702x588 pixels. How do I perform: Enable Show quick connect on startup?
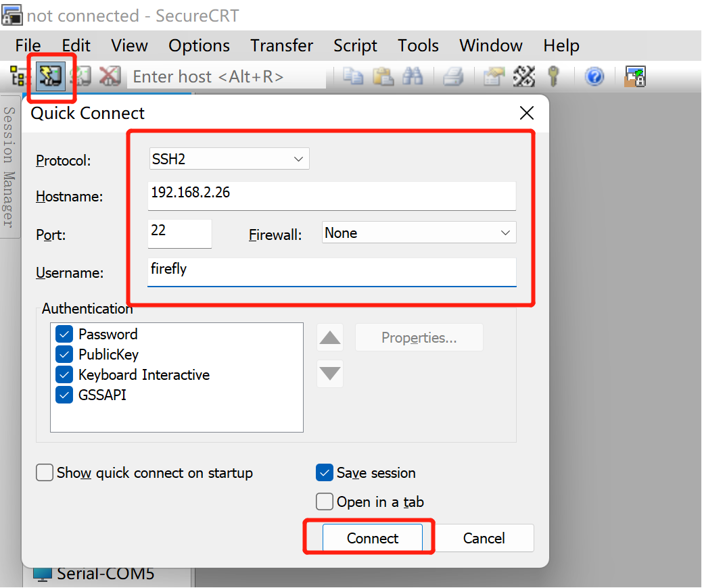coord(45,472)
